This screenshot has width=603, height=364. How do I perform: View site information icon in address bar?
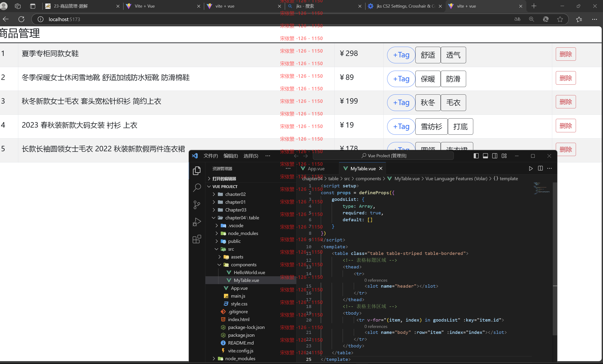pyautogui.click(x=40, y=19)
